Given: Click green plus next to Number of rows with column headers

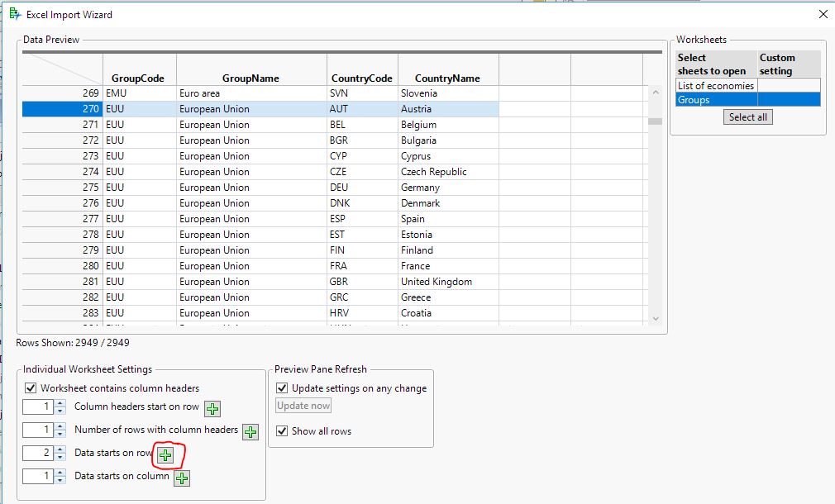Looking at the screenshot, I should pyautogui.click(x=250, y=432).
